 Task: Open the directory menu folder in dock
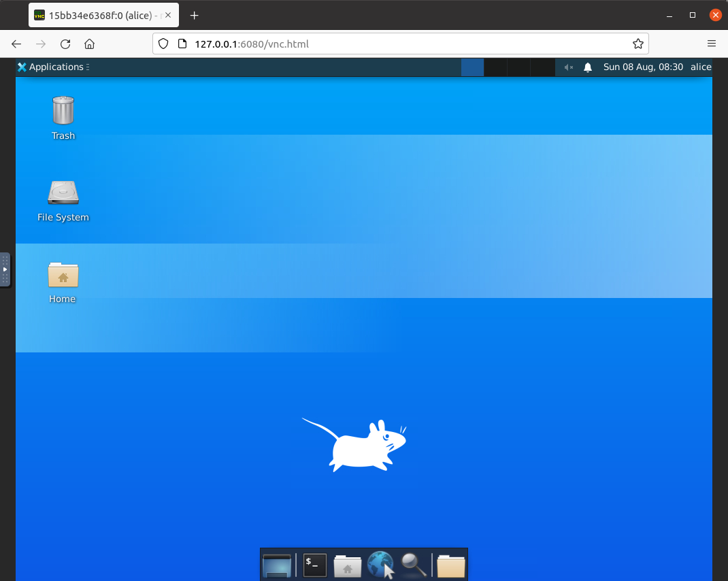click(450, 565)
